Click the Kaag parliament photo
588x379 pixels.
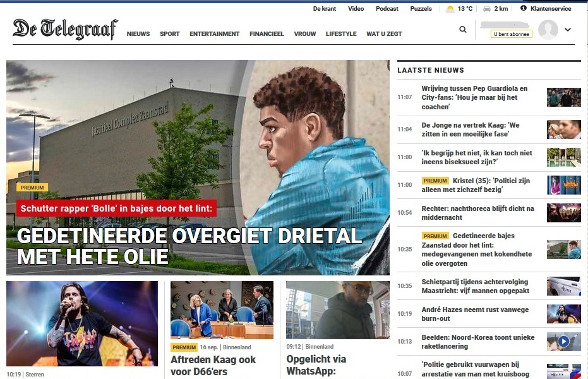[x=222, y=310]
